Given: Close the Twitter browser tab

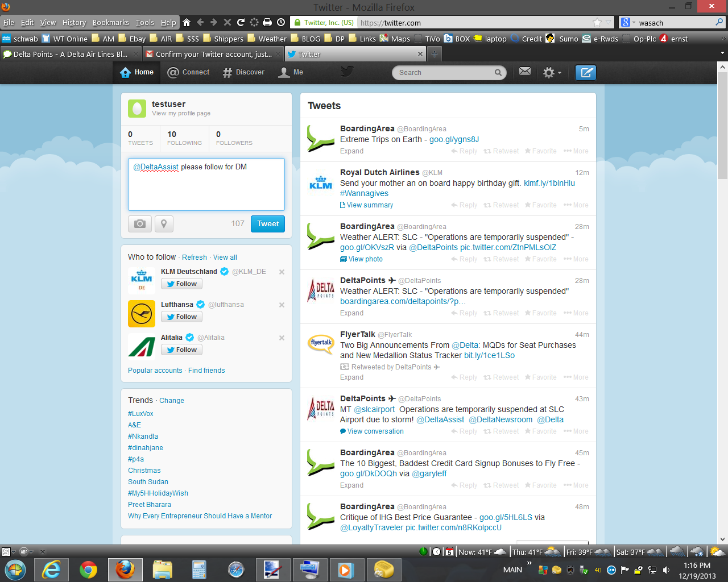Looking at the screenshot, I should coord(420,54).
